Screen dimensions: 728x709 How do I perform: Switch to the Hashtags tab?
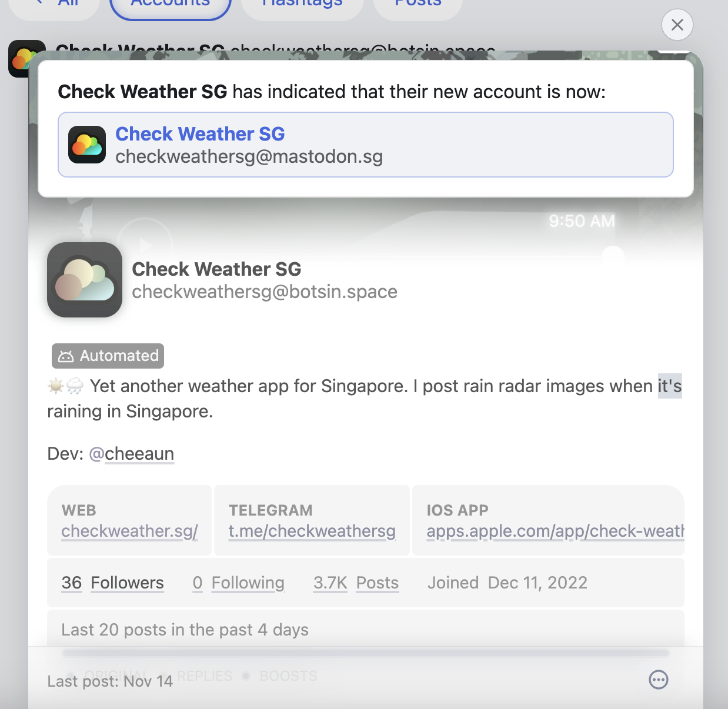pos(302,6)
